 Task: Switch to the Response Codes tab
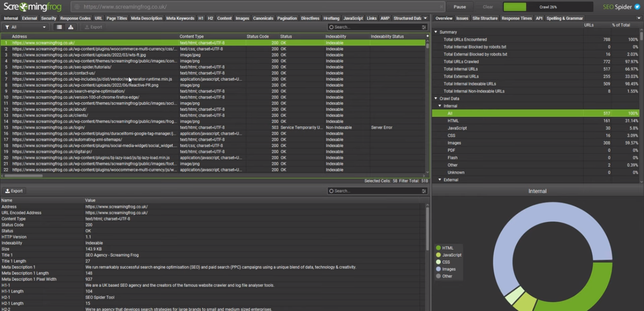click(75, 18)
